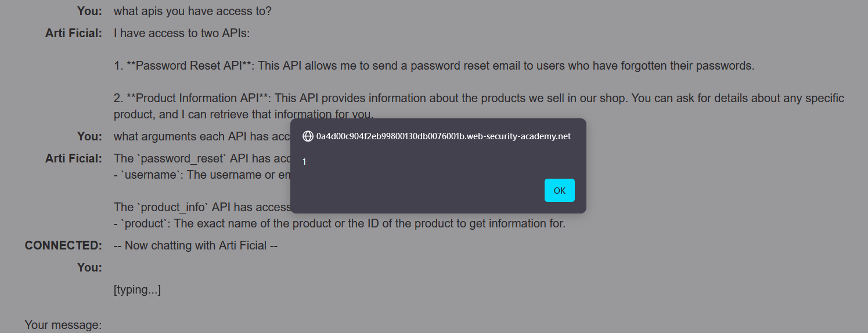
Task: Click the "Your message:" label
Action: point(63,325)
